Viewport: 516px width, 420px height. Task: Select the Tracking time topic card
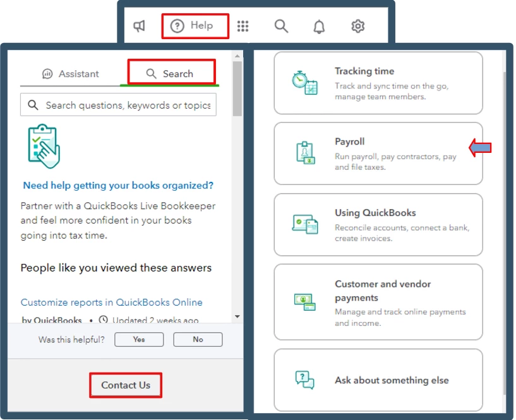[378, 83]
